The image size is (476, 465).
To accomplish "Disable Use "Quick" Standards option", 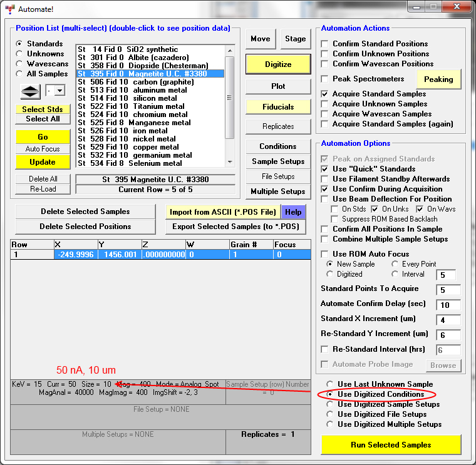I will [325, 169].
